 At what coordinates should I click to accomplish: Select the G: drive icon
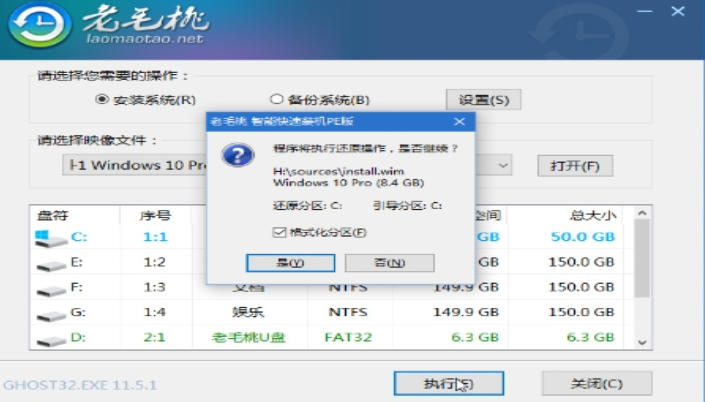click(51, 317)
